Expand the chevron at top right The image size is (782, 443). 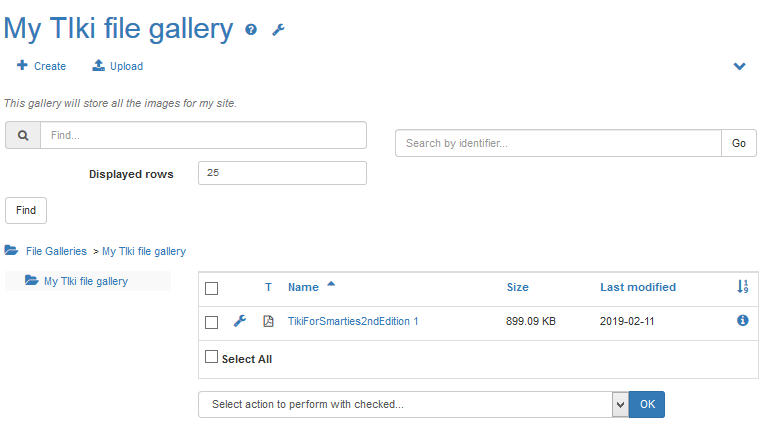pos(740,67)
